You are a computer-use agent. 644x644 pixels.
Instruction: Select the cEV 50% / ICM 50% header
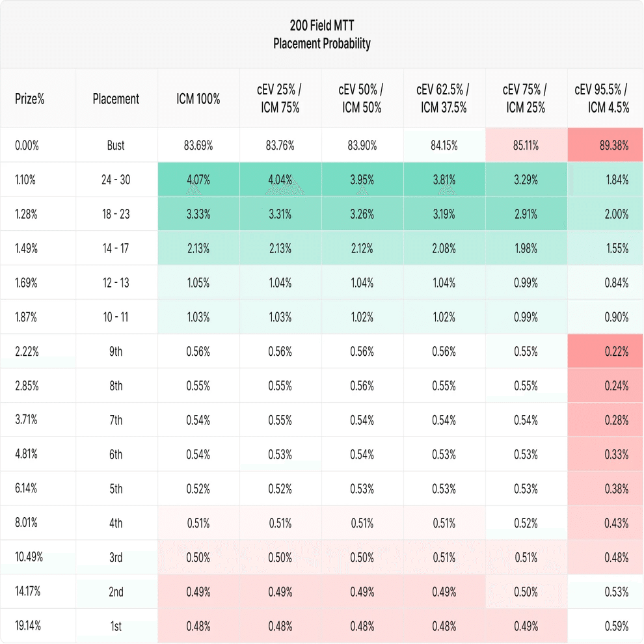point(362,99)
